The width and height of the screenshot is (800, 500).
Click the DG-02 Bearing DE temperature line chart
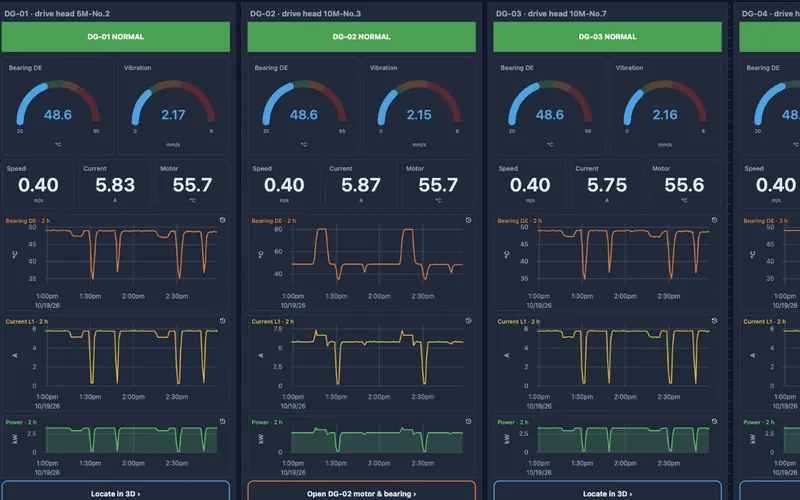click(378, 254)
